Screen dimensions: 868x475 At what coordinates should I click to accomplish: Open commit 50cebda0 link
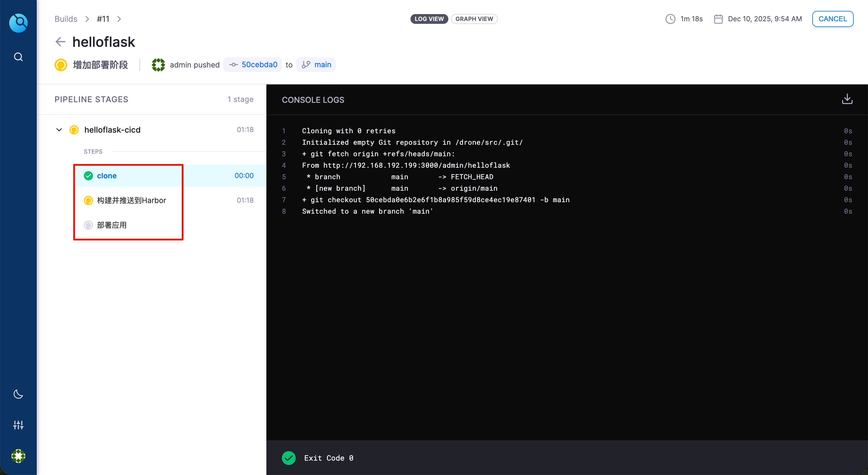[x=259, y=65]
